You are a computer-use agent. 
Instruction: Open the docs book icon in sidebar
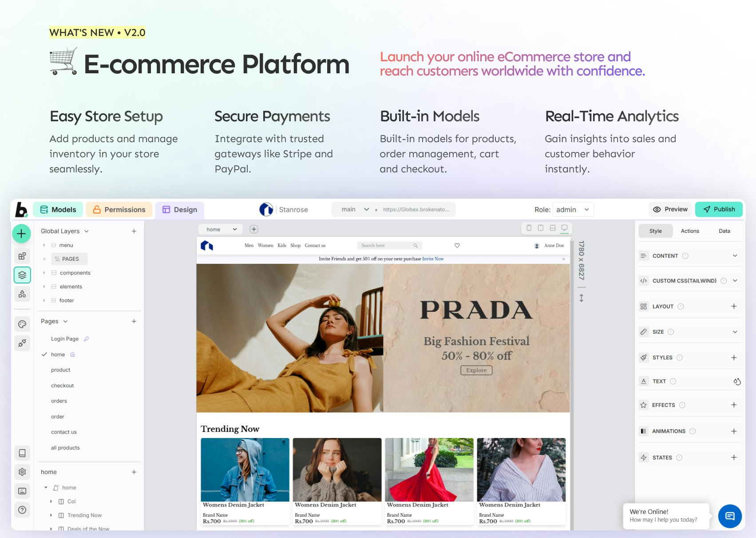tap(22, 453)
